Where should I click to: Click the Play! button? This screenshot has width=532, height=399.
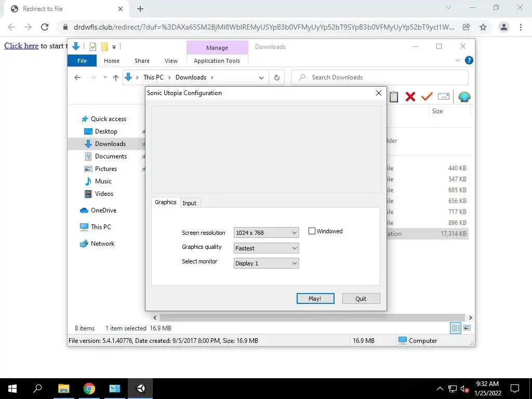[315, 299]
